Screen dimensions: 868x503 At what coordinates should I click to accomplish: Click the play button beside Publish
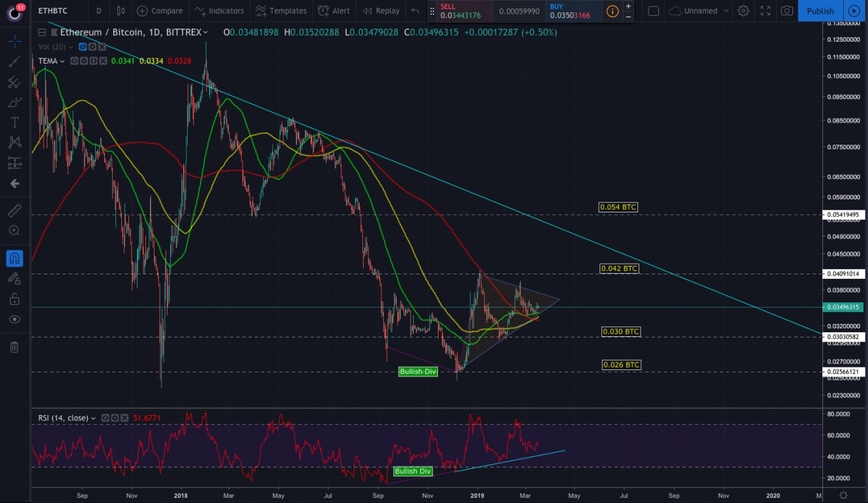854,10
